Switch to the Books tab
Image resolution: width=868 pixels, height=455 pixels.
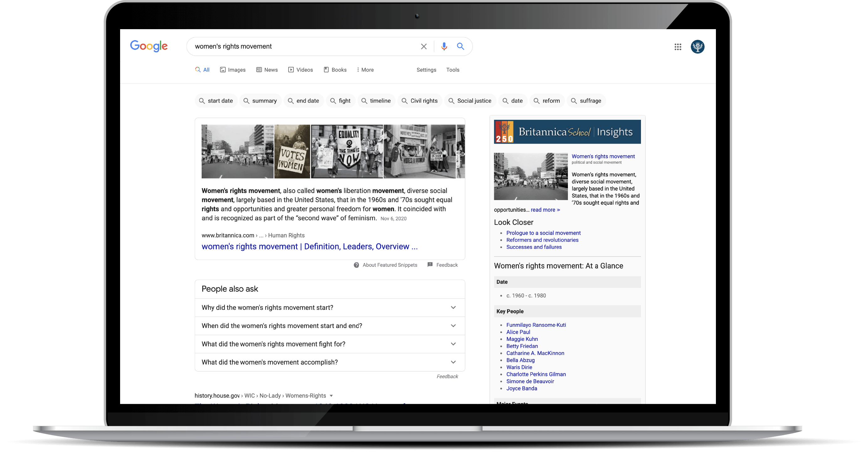(x=335, y=70)
